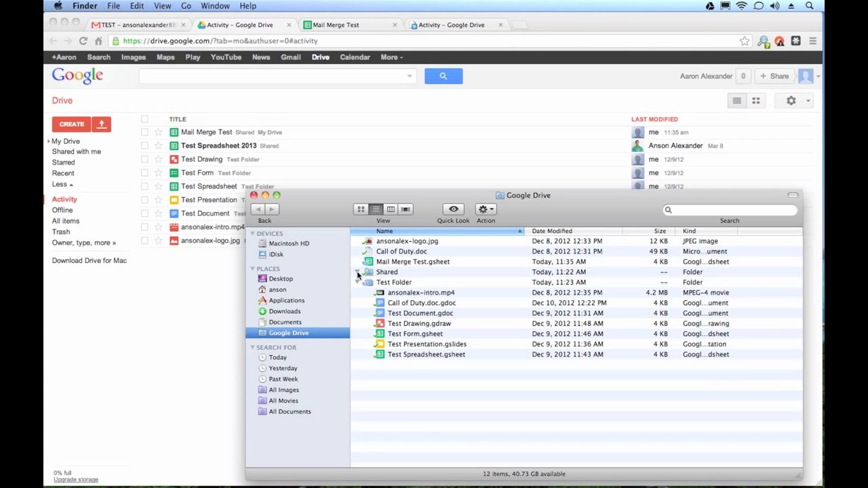868x488 pixels.
Task: Star the Mail Merge Test file
Action: 158,132
